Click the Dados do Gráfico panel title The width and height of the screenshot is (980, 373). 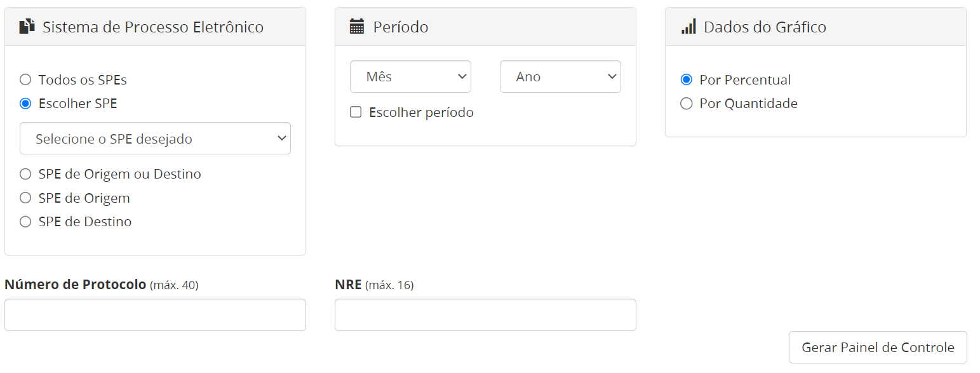pos(765,27)
